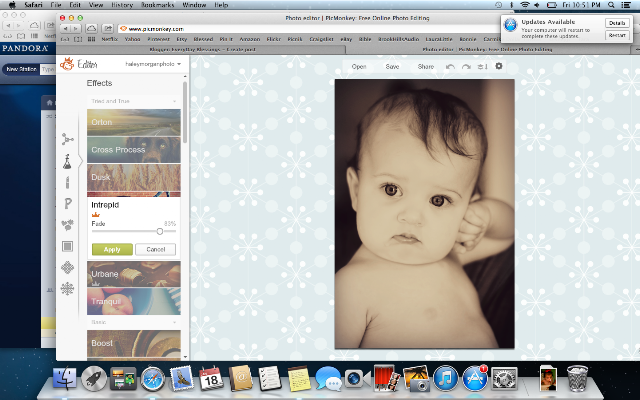The width and height of the screenshot is (640, 400).
Task: Click the redo arrow in editor toolbar
Action: point(466,67)
